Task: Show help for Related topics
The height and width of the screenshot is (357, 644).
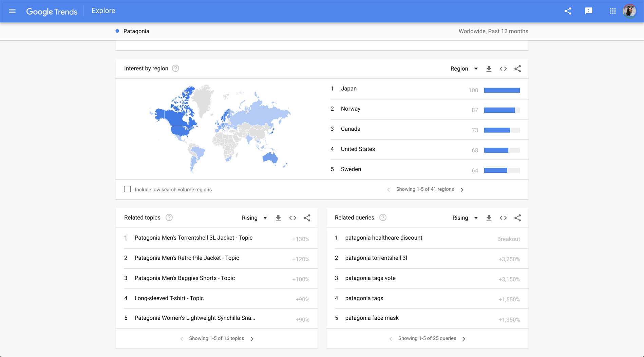Action: [169, 218]
